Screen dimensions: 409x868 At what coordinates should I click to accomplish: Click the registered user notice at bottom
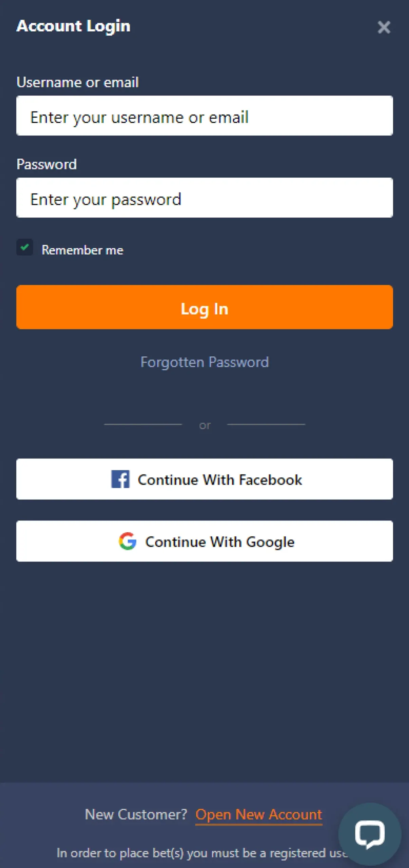[x=203, y=853]
